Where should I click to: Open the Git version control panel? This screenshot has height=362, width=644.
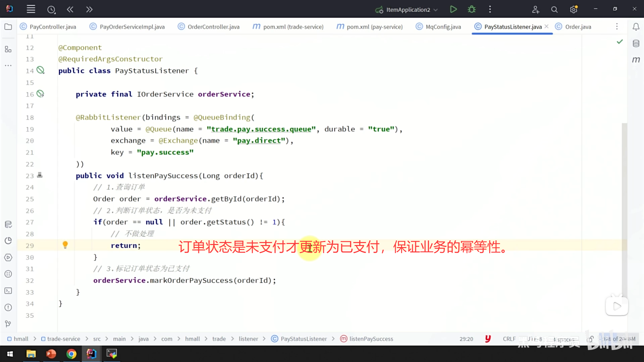pyautogui.click(x=8, y=324)
